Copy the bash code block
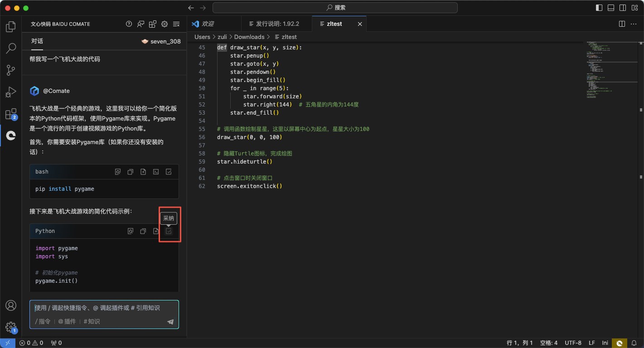644x348 pixels. [x=131, y=172]
